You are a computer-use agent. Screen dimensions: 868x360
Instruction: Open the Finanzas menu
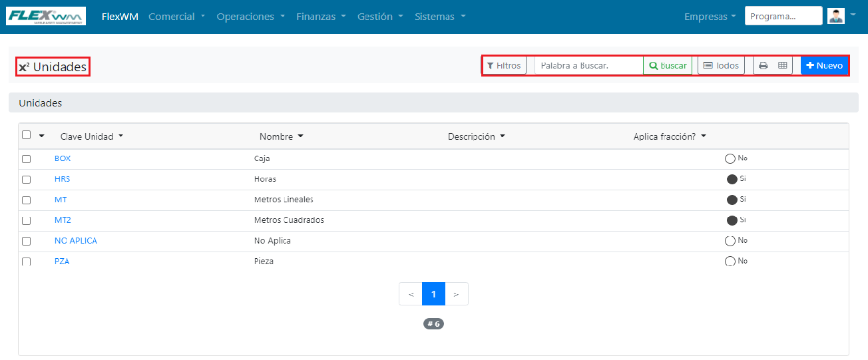(321, 17)
